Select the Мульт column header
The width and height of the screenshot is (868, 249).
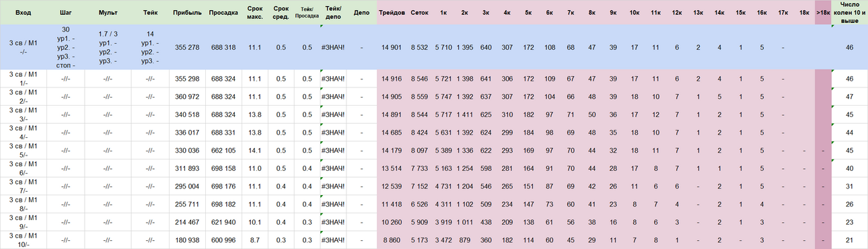click(108, 13)
